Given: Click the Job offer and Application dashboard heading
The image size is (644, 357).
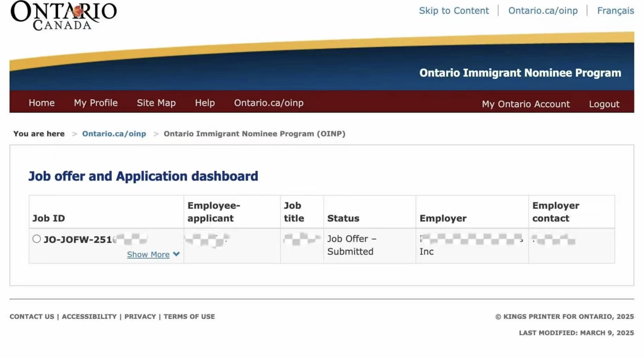Looking at the screenshot, I should (143, 176).
